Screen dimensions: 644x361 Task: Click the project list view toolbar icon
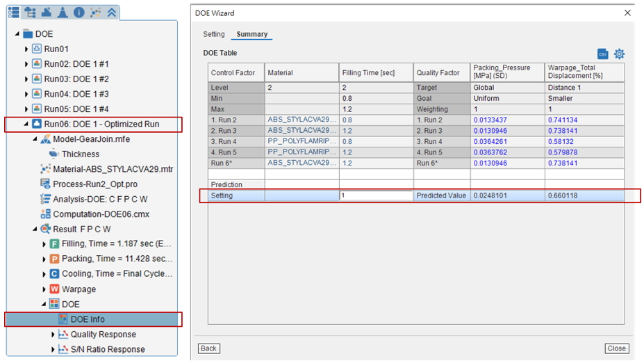pos(14,13)
